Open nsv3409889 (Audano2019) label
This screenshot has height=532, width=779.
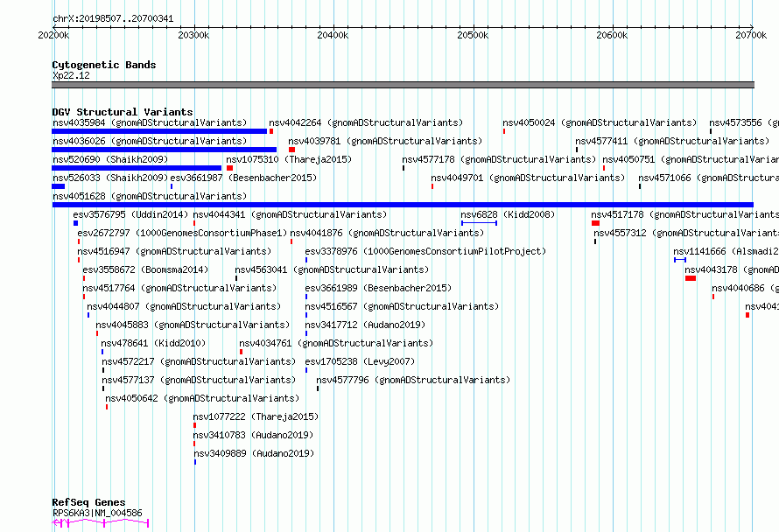tap(254, 453)
